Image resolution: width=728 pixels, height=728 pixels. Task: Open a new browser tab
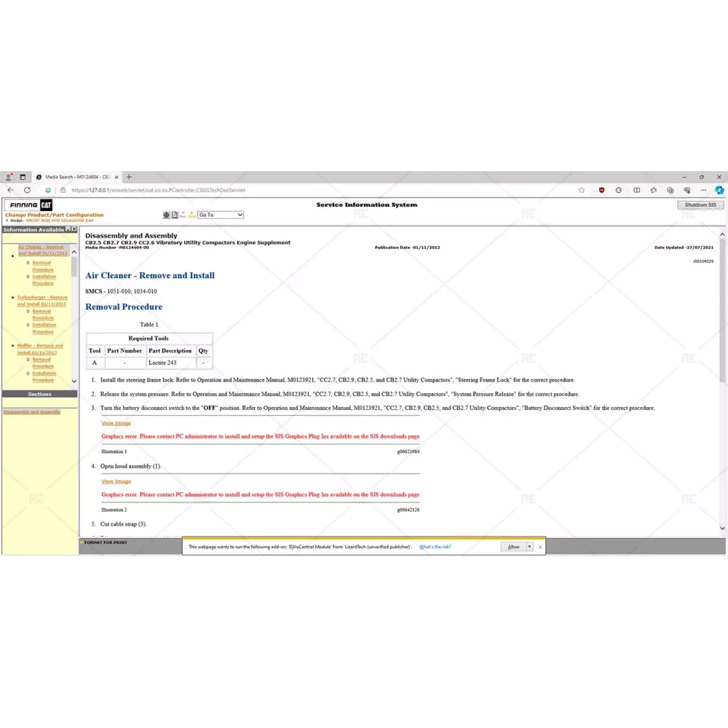[x=129, y=177]
